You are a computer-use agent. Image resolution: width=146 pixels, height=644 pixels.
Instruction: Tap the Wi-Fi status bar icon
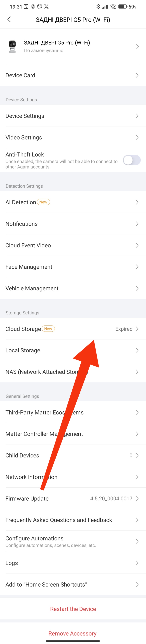pos(113,6)
